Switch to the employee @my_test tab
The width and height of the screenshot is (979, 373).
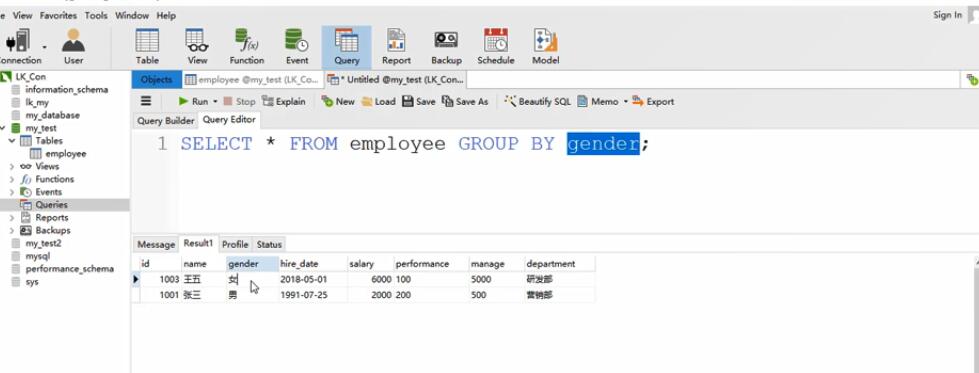pyautogui.click(x=253, y=79)
